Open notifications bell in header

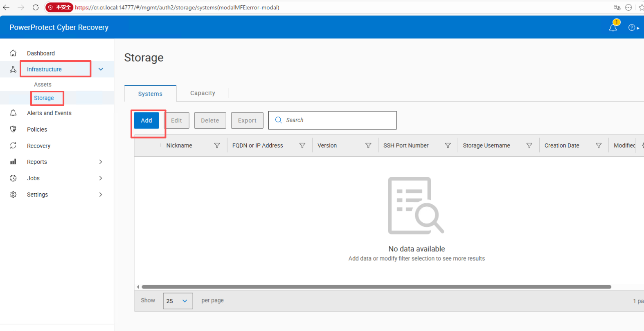(x=613, y=27)
